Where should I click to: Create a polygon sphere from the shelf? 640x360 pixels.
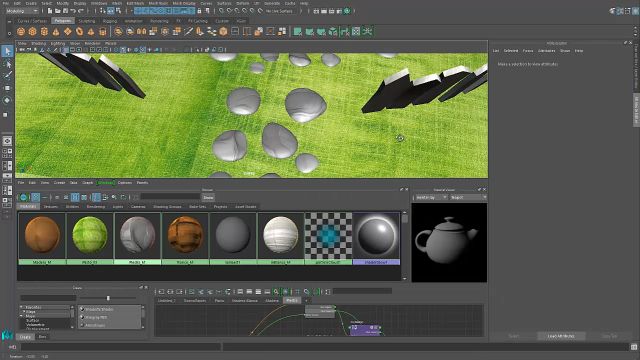21,31
